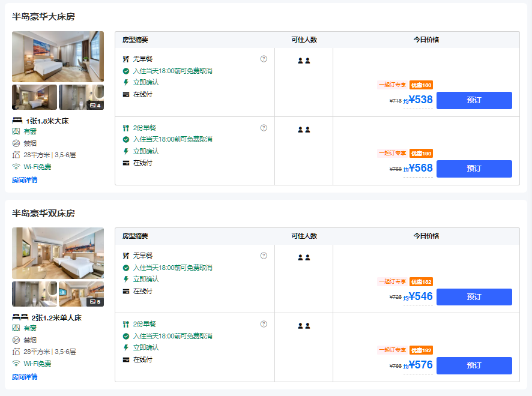The width and height of the screenshot is (532, 396).
Task: Click ¥576 average price details
Action: point(420,365)
